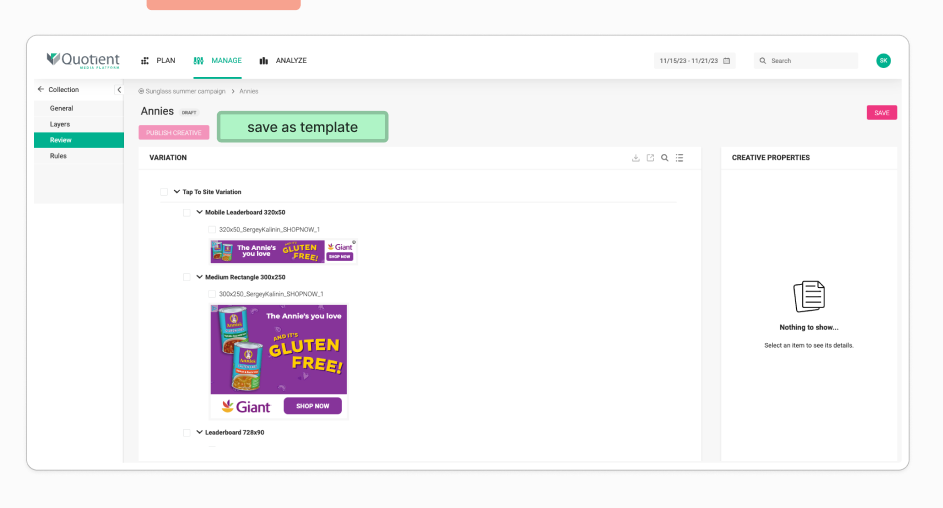Select Layers in the sidebar
Screen dimensions: 943x508
[x=60, y=124]
